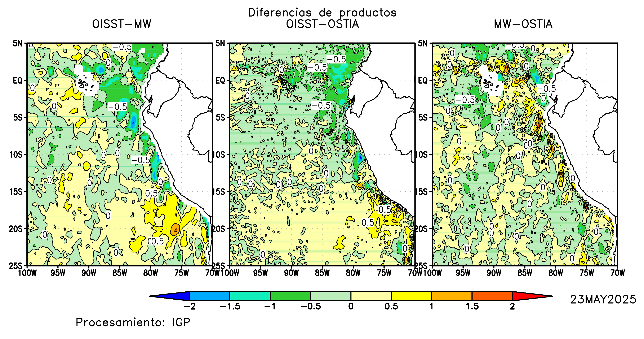Click the 80W longitude label under OISST-MW panel
Screen dimensions: 644x339
151,273
